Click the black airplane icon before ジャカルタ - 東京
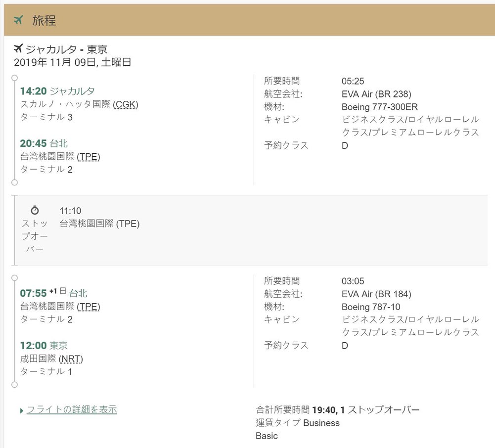Screen dimensions: 495x448 [18, 48]
